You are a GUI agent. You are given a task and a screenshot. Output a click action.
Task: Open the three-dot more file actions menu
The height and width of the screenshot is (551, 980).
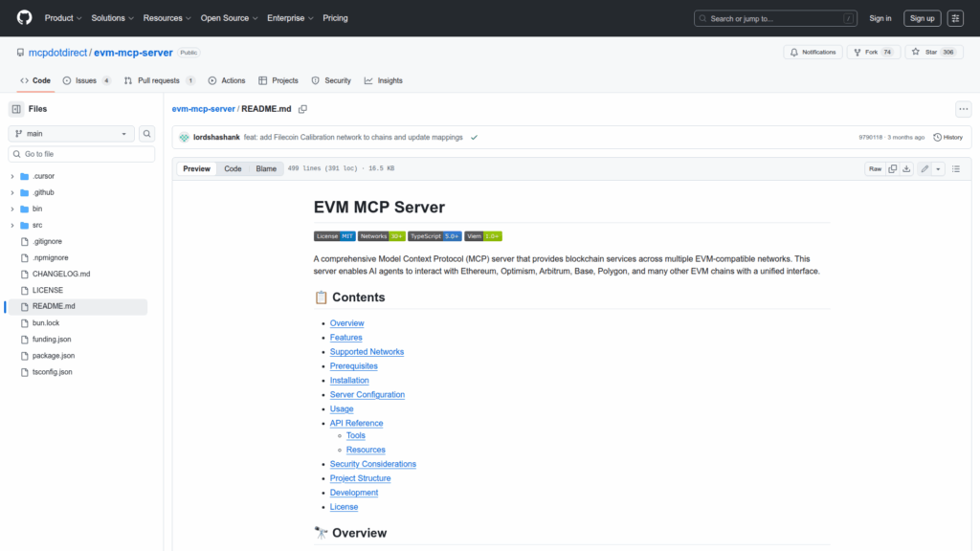click(x=963, y=109)
